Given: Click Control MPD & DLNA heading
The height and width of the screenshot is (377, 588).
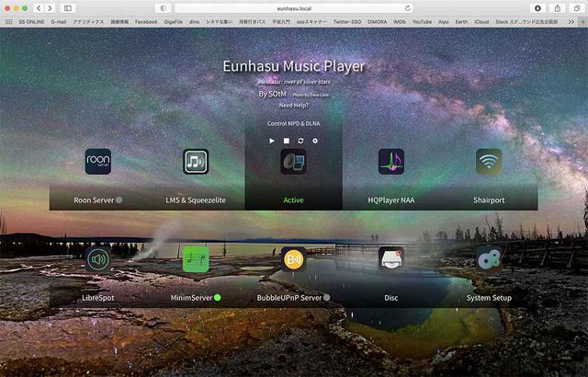Looking at the screenshot, I should [x=294, y=123].
